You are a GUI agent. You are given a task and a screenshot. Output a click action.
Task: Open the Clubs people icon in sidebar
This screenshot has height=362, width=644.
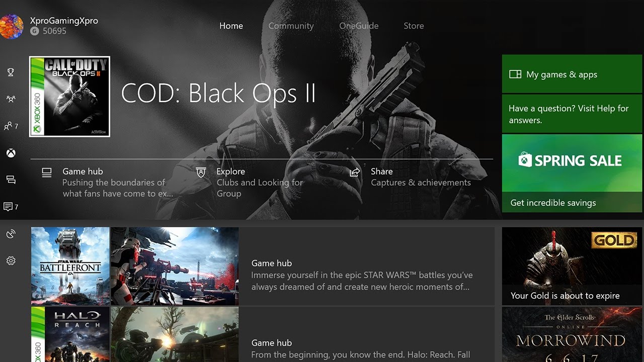11,99
